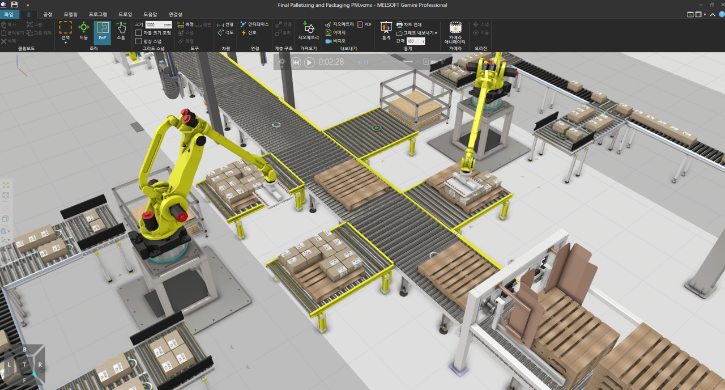This screenshot has width=725, height=390.
Task: Expand the Select tool dropdown arrow
Action: (x=65, y=43)
